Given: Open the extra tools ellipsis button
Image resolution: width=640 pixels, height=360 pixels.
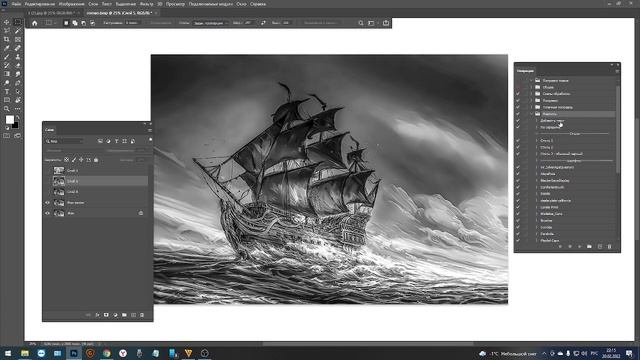Looking at the screenshot, I should [18, 109].
